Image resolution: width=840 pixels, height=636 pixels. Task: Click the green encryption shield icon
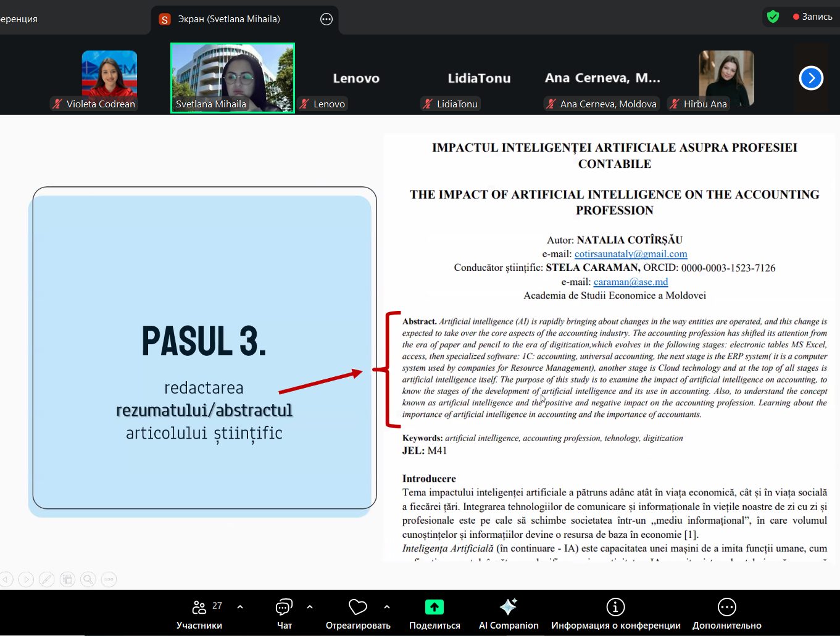click(x=773, y=17)
